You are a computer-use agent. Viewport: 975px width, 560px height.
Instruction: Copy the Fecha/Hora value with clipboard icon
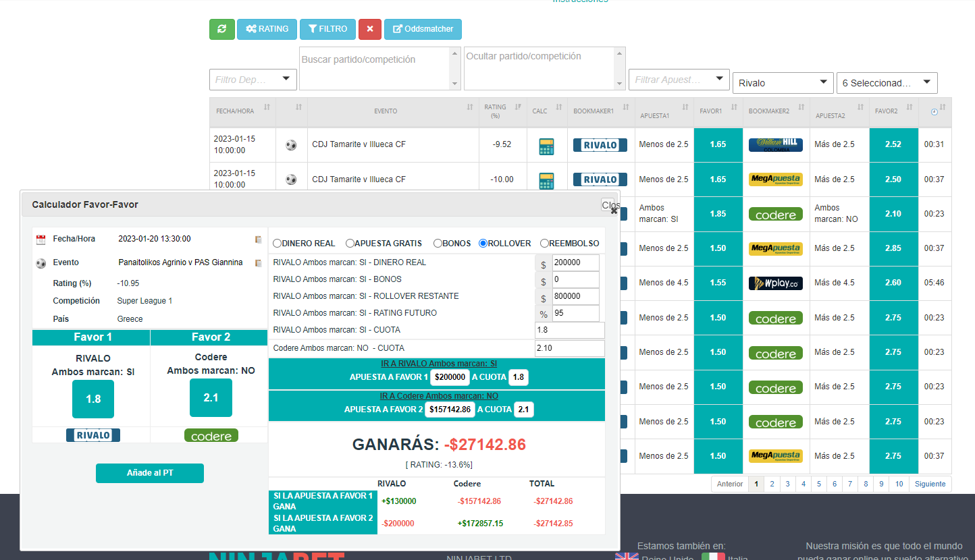(x=258, y=240)
